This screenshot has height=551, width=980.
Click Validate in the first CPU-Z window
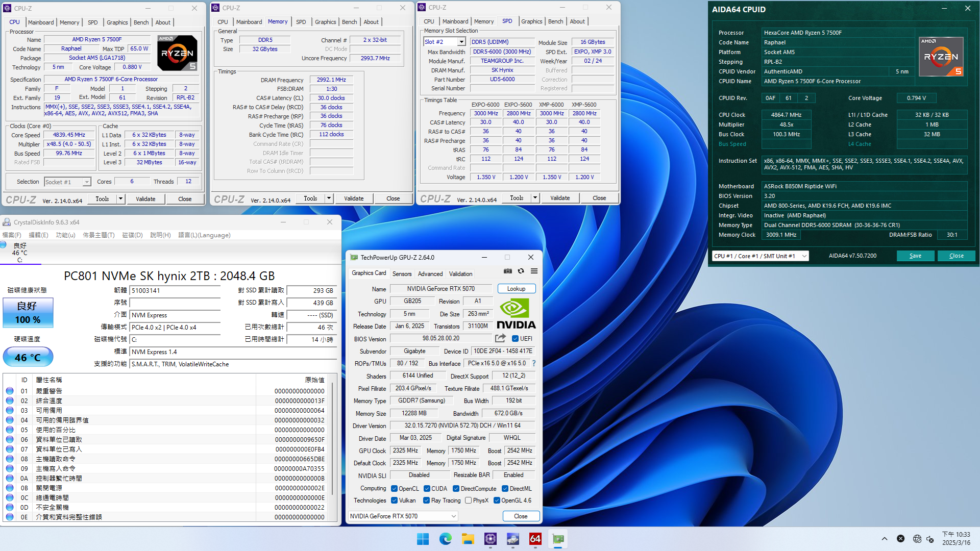pyautogui.click(x=145, y=199)
